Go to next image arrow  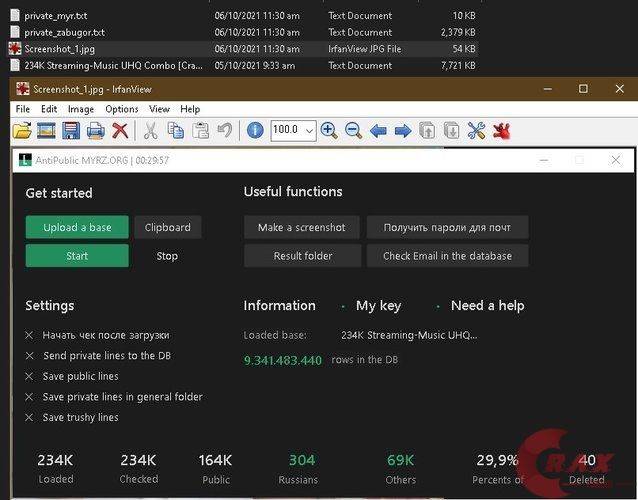(403, 131)
